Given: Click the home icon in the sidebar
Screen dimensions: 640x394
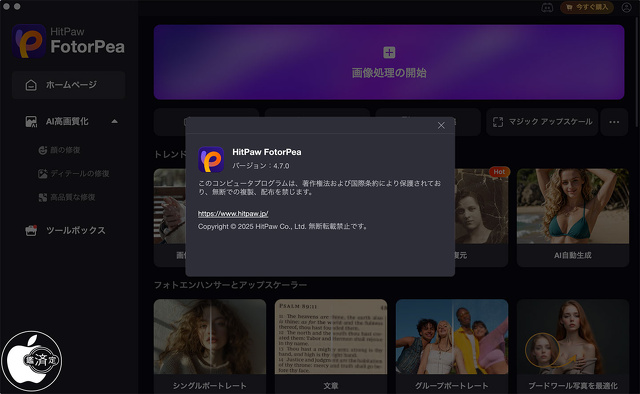Looking at the screenshot, I should [31, 85].
